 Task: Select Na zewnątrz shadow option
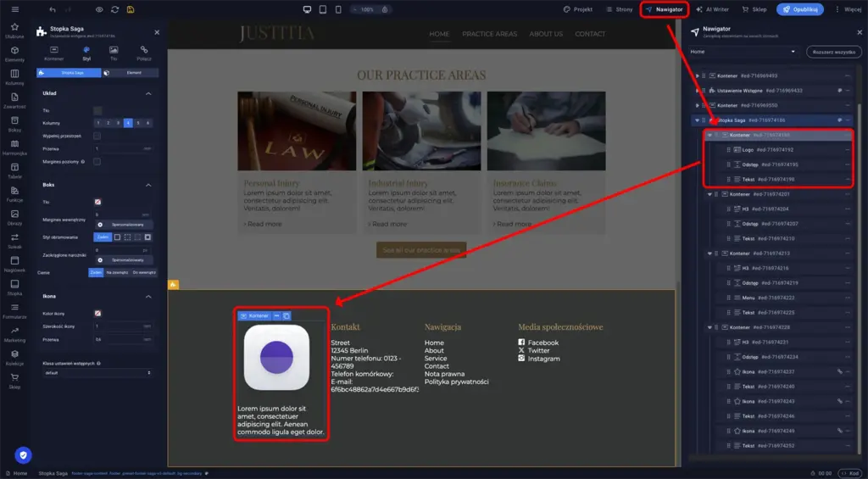coord(117,272)
